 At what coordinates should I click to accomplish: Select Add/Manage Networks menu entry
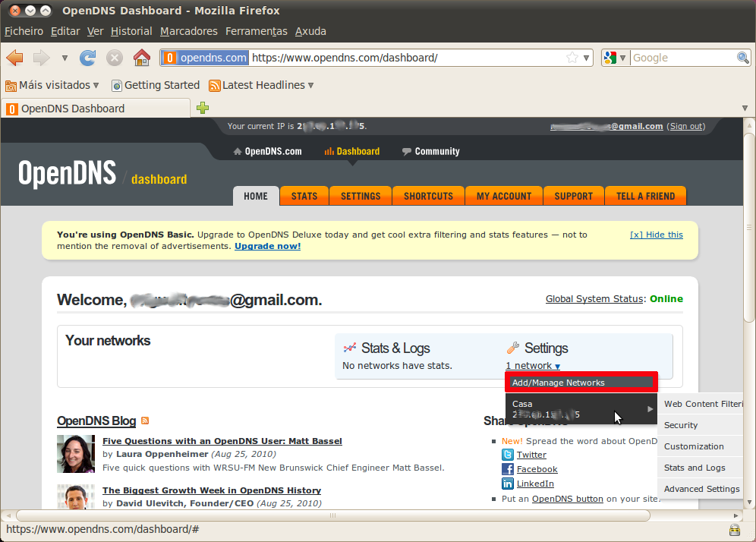point(581,383)
